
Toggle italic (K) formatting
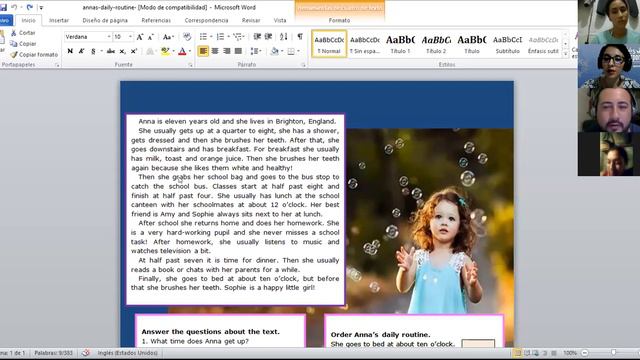point(81,51)
